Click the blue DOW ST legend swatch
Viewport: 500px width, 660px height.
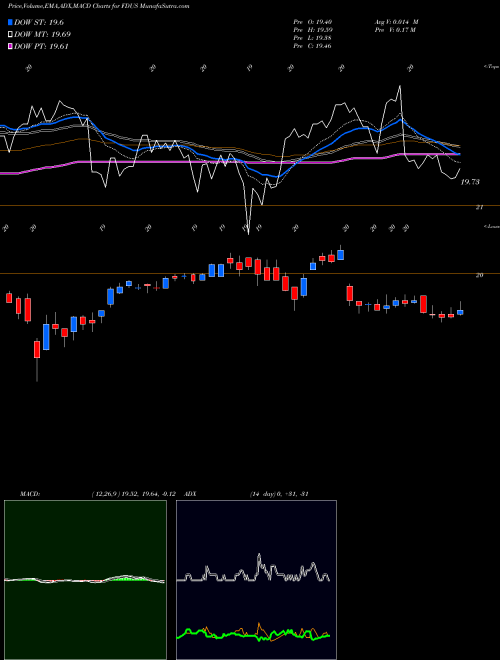point(11,22)
